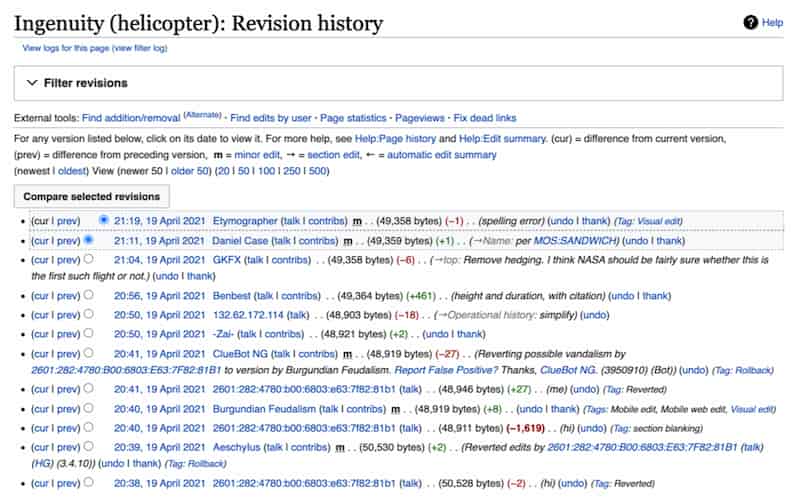Open 20:38, 19 April 2021 revision
Viewport: 800px width, 503px height.
pos(159,483)
